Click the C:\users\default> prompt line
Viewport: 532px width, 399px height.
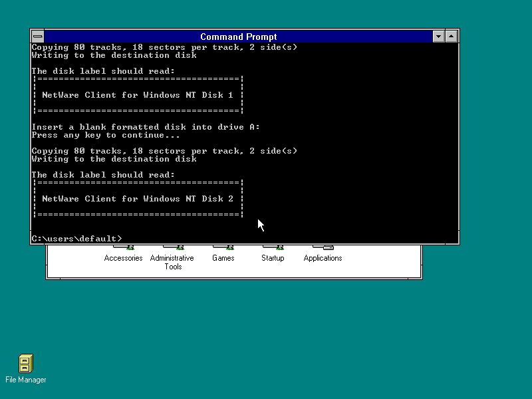[76, 239]
